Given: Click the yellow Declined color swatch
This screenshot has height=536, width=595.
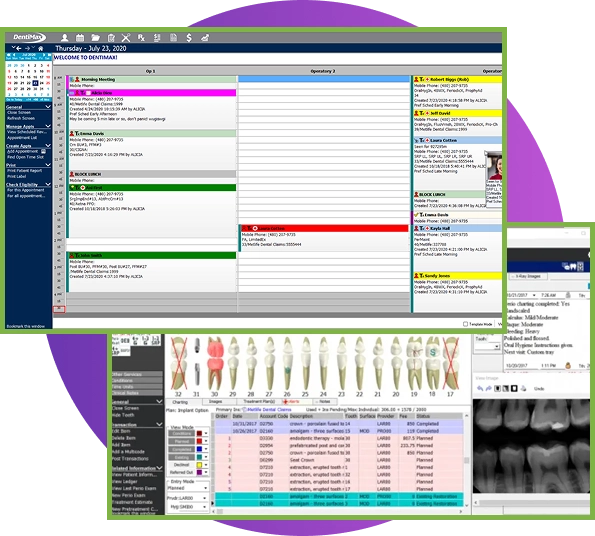Looking at the screenshot, I should [199, 465].
